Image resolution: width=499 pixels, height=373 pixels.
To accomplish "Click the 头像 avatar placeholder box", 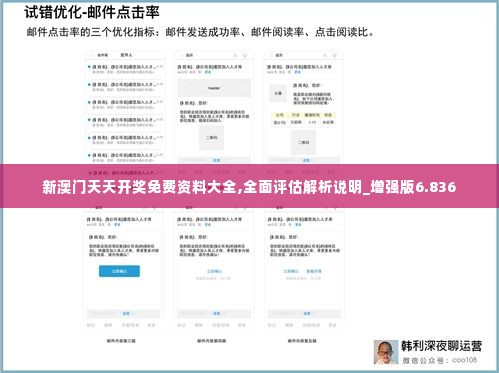I will [x=278, y=93].
